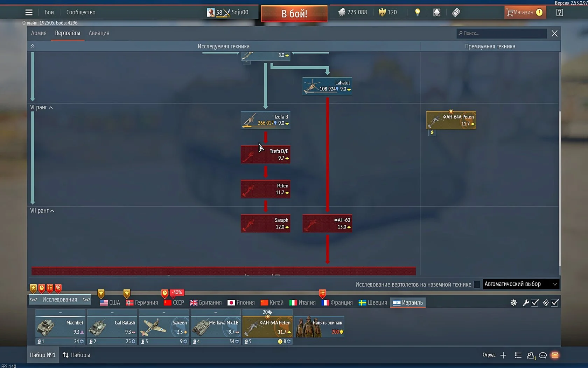Select the premium AH-64A Peten in the tree
Image resolution: width=588 pixels, height=368 pixels.
pos(451,120)
